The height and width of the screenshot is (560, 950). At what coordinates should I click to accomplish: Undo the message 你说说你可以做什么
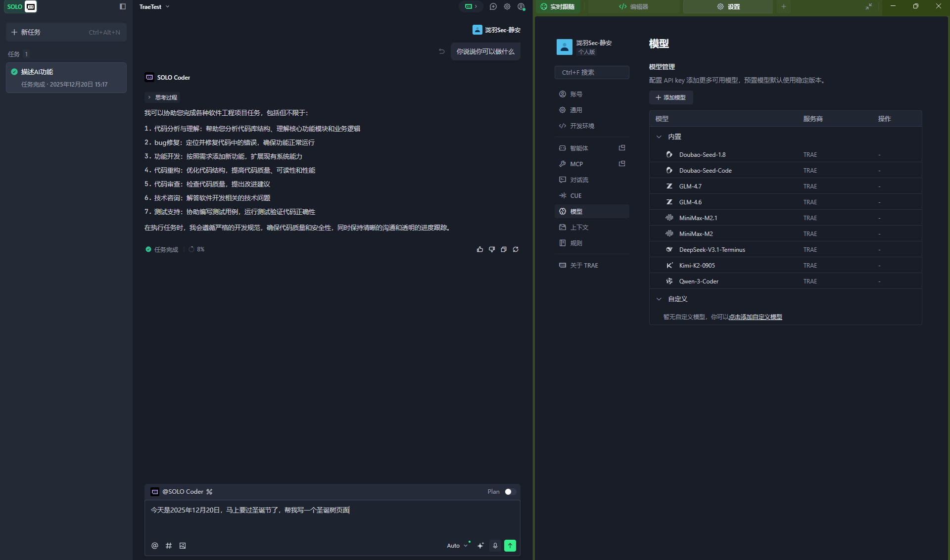[x=442, y=51]
